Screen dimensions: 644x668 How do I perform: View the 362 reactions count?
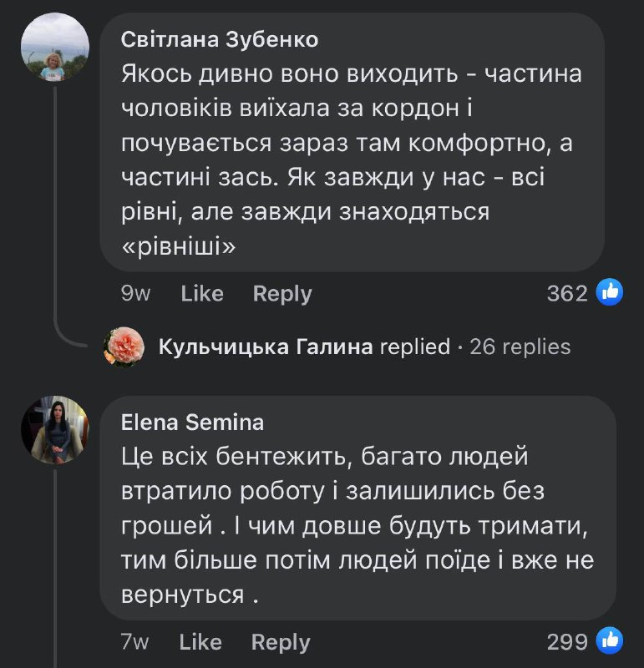click(x=567, y=294)
